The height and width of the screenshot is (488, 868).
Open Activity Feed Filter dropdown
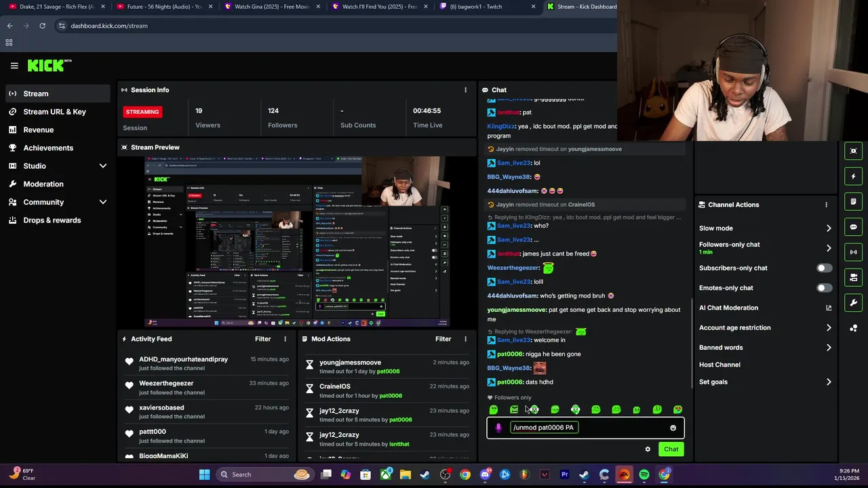(x=262, y=339)
